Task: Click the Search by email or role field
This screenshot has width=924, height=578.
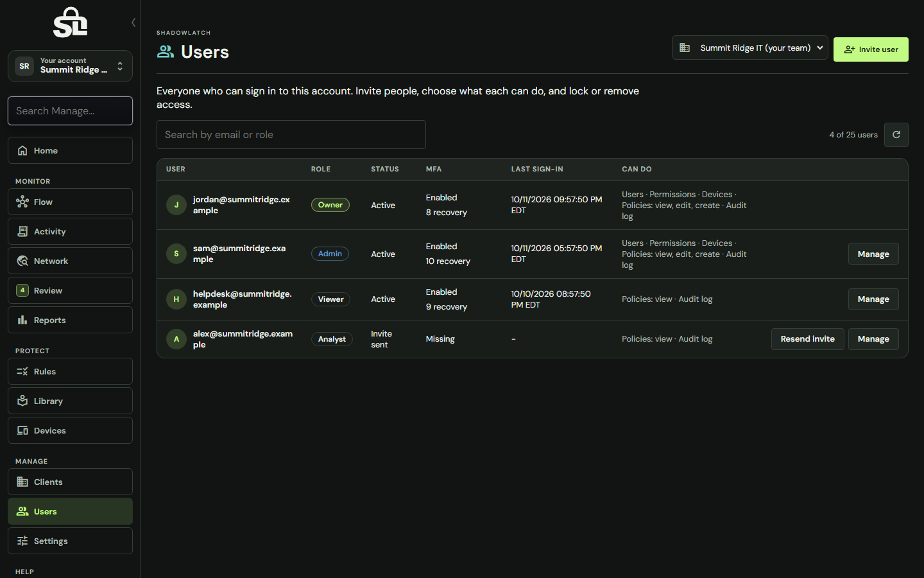Action: pos(291,135)
